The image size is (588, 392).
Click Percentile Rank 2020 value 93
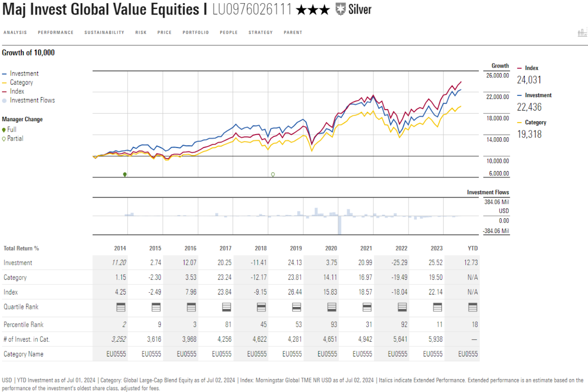tap(334, 325)
